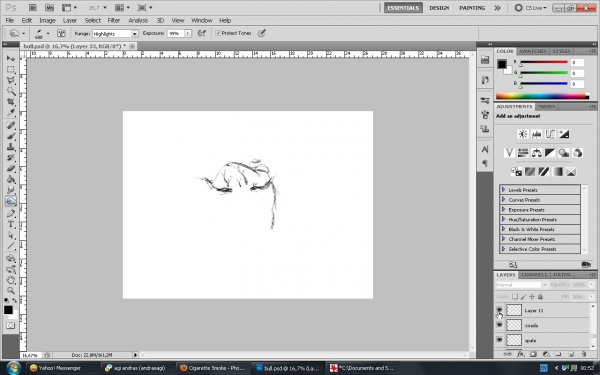Open the Exposure slider arrow
This screenshot has width=600, height=375.
pos(188,34)
